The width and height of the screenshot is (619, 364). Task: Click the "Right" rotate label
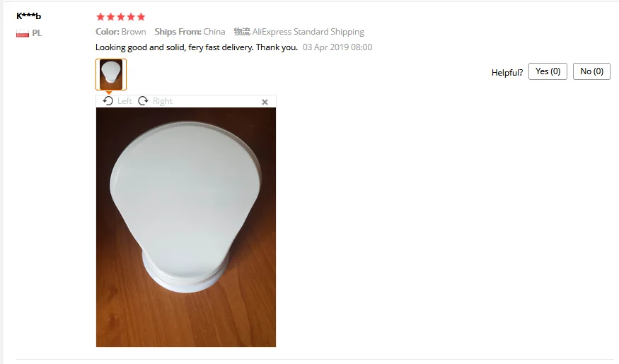pos(163,101)
